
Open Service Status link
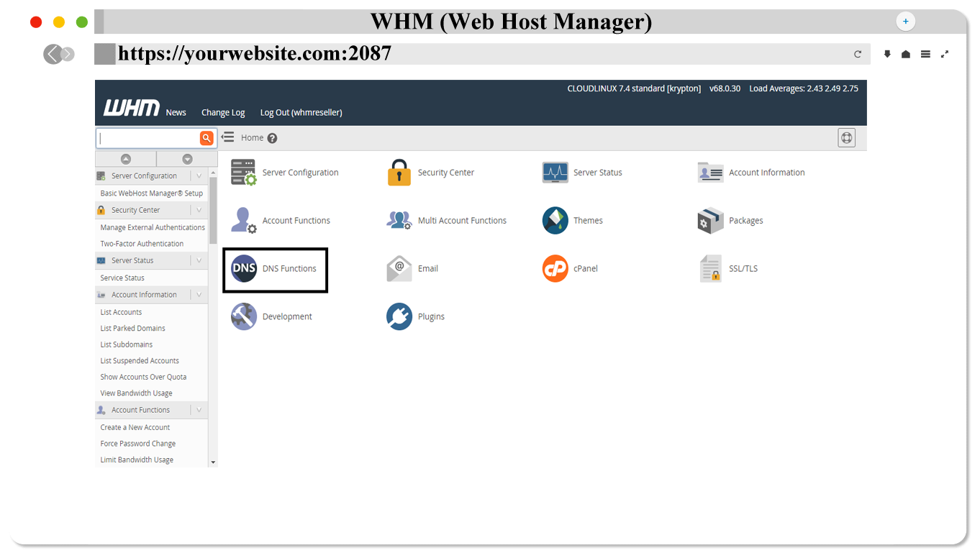click(122, 278)
